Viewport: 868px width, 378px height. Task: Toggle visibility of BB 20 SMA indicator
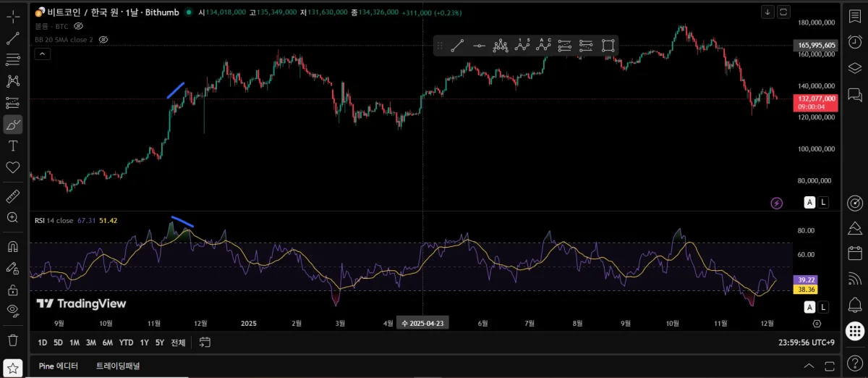(103, 39)
